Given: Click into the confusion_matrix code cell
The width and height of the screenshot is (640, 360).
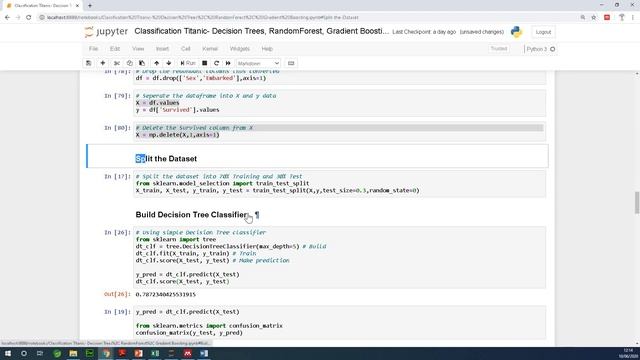Looking at the screenshot, I should (340, 322).
